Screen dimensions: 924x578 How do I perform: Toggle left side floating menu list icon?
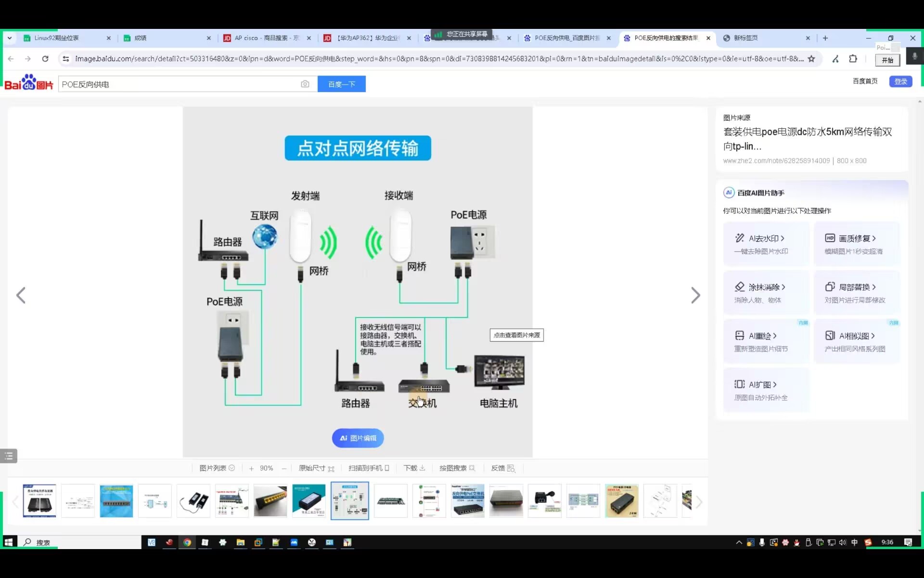coord(9,456)
